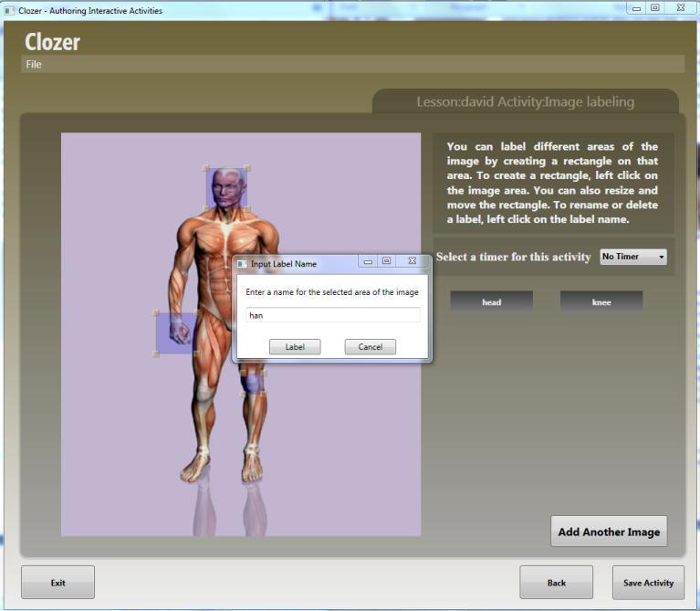Maximize the Clozer main window

655,8
